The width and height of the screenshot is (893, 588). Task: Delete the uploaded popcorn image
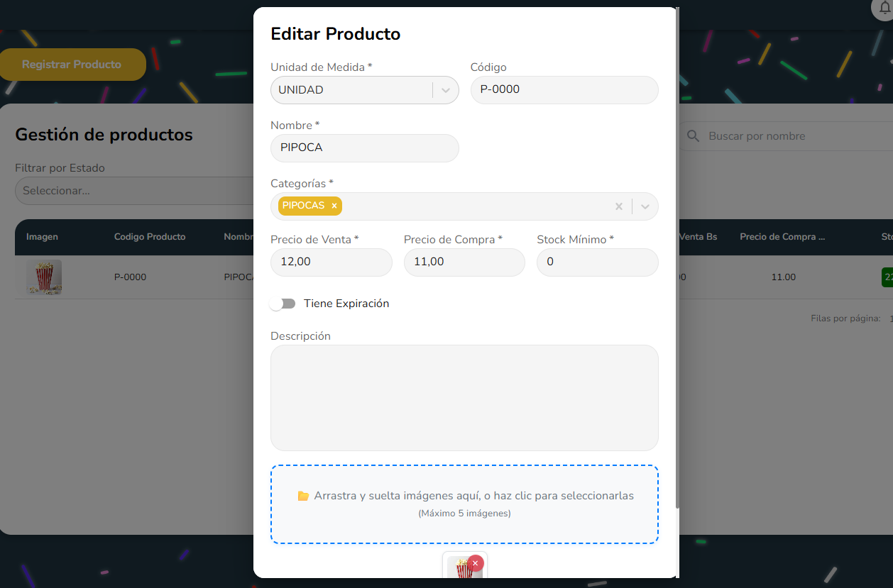click(x=476, y=562)
